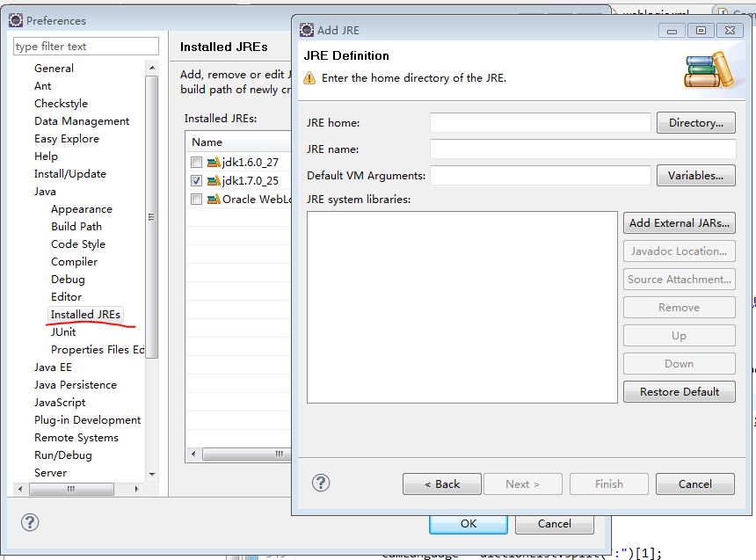The height and width of the screenshot is (560, 756).
Task: Click the tree horizontal scrollbar thumb
Action: point(71,489)
